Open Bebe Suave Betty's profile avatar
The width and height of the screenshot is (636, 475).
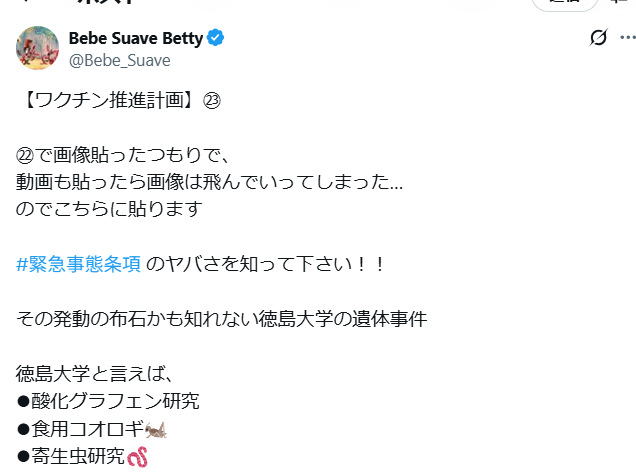pos(38,48)
